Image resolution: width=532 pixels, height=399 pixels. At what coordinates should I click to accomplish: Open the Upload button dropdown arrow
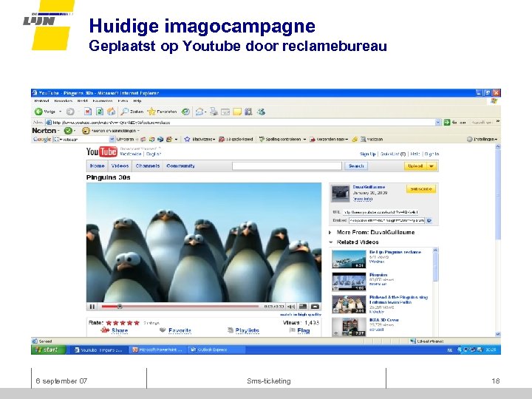coord(432,166)
